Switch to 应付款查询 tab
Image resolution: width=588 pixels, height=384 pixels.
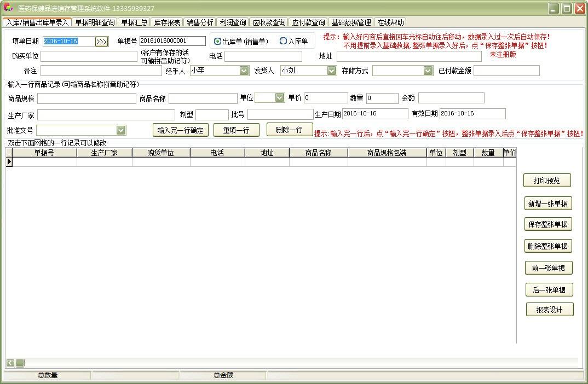(x=308, y=22)
